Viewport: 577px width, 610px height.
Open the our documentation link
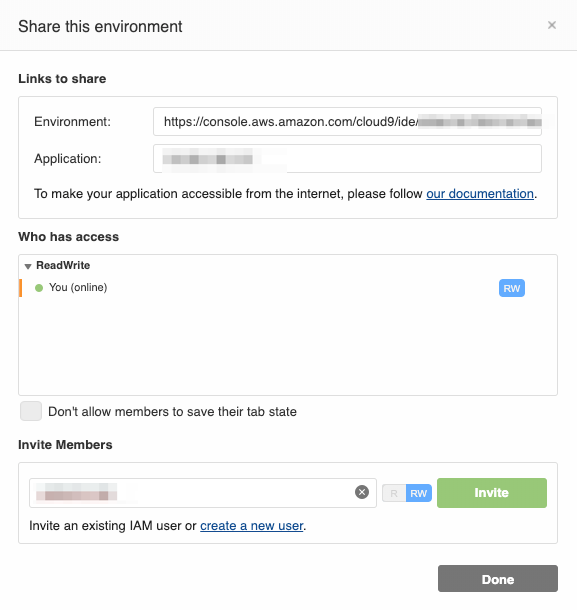480,194
